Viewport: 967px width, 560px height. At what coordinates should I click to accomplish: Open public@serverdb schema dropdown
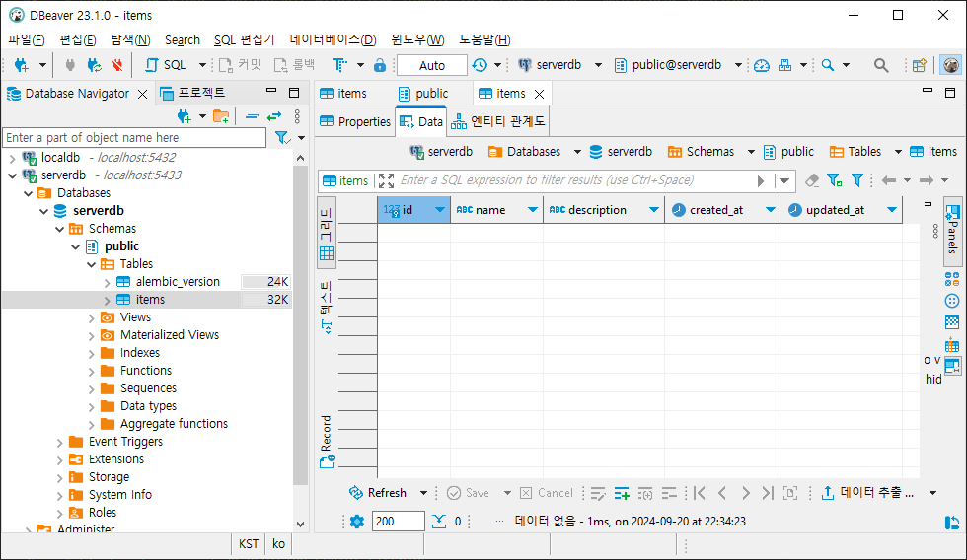point(738,65)
